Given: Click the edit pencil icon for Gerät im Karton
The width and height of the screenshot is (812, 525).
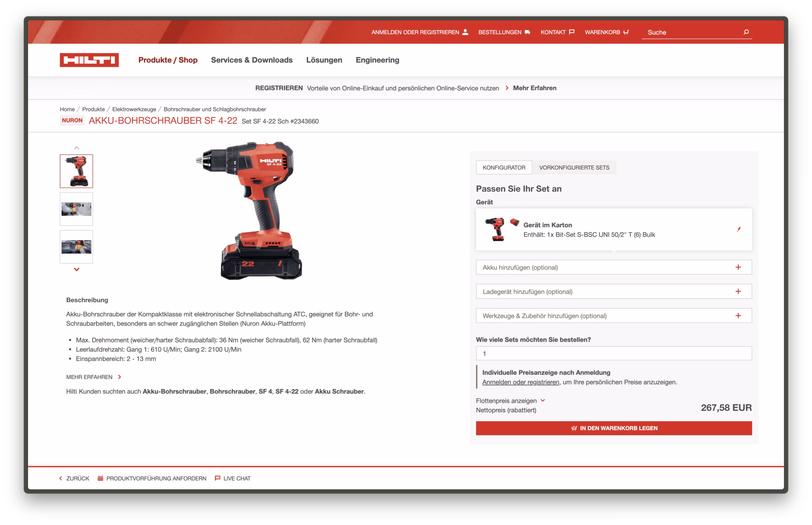Looking at the screenshot, I should click(x=739, y=229).
